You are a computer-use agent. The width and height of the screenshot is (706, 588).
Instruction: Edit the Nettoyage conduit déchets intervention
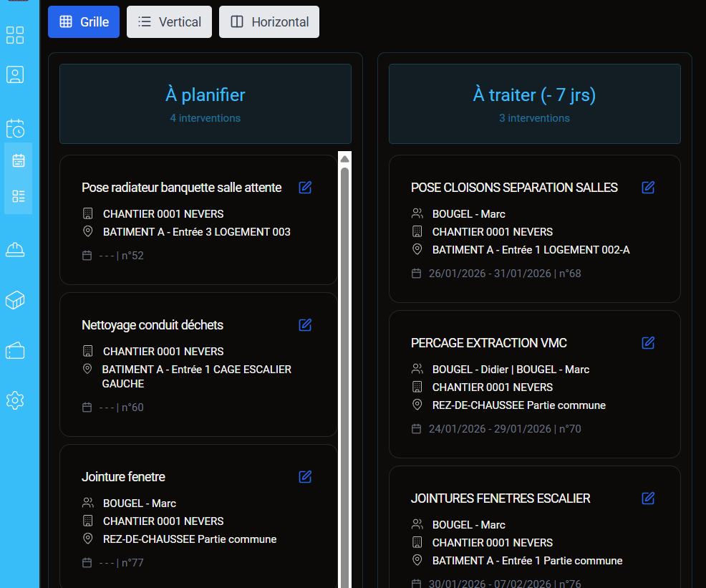coord(305,325)
